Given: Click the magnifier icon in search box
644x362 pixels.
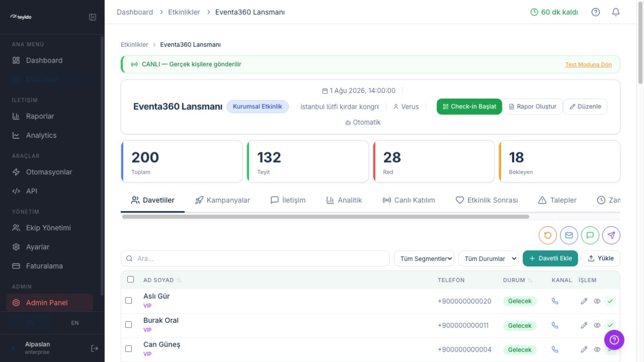Looking at the screenshot, I should 129,258.
